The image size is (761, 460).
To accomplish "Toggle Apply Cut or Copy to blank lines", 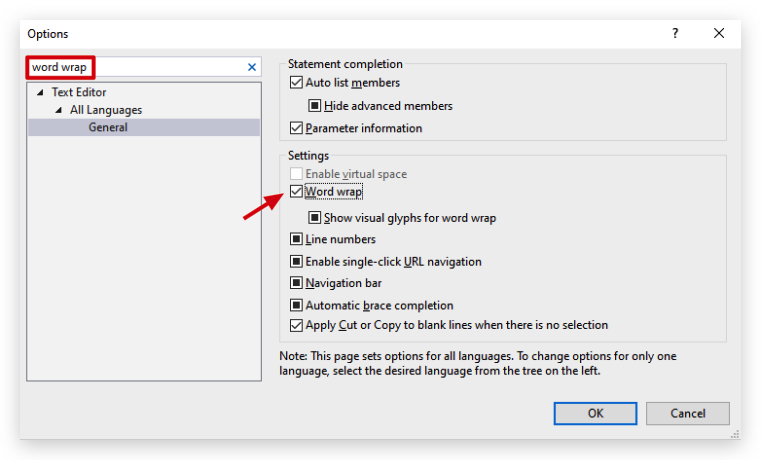I will [x=296, y=325].
